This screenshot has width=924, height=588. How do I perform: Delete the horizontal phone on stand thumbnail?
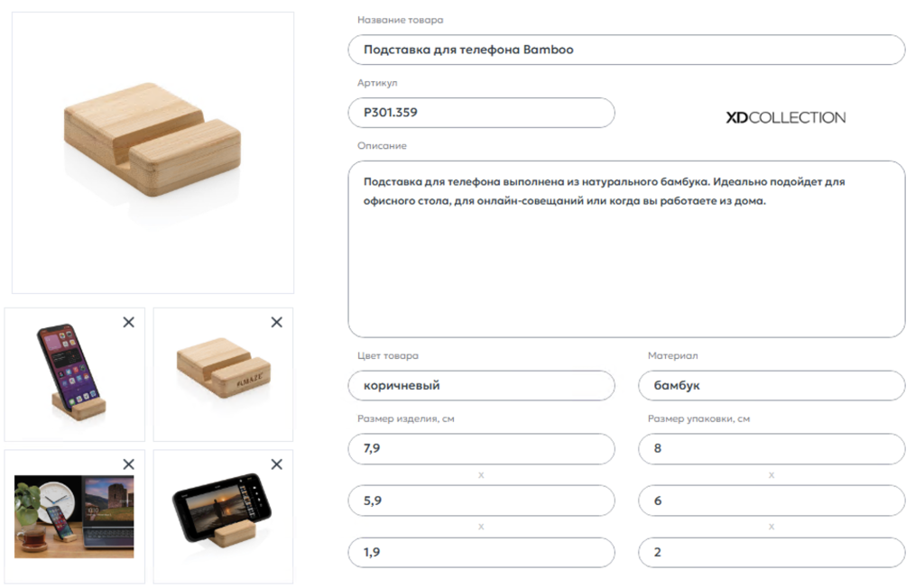(x=277, y=464)
